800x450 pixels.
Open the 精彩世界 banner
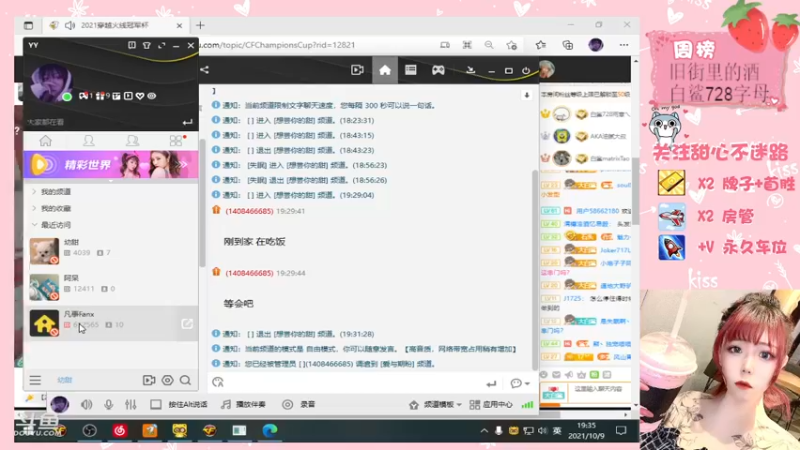(111, 164)
